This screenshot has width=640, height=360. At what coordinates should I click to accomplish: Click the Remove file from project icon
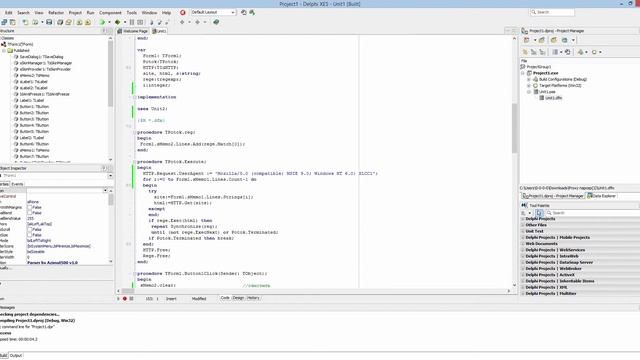(x=88, y=22)
